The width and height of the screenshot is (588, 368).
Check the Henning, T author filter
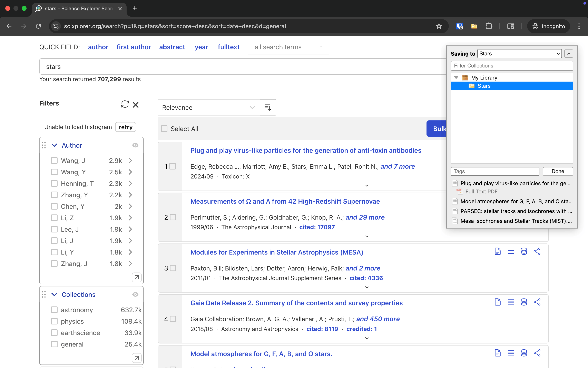point(54,184)
